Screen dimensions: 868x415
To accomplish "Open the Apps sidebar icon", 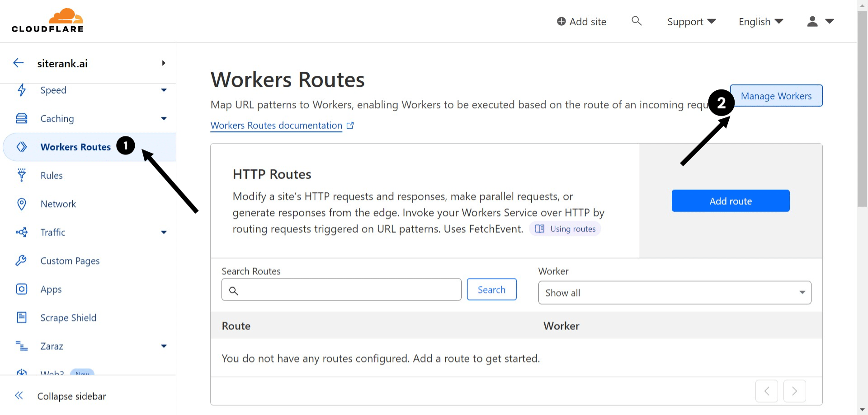I will 21,289.
